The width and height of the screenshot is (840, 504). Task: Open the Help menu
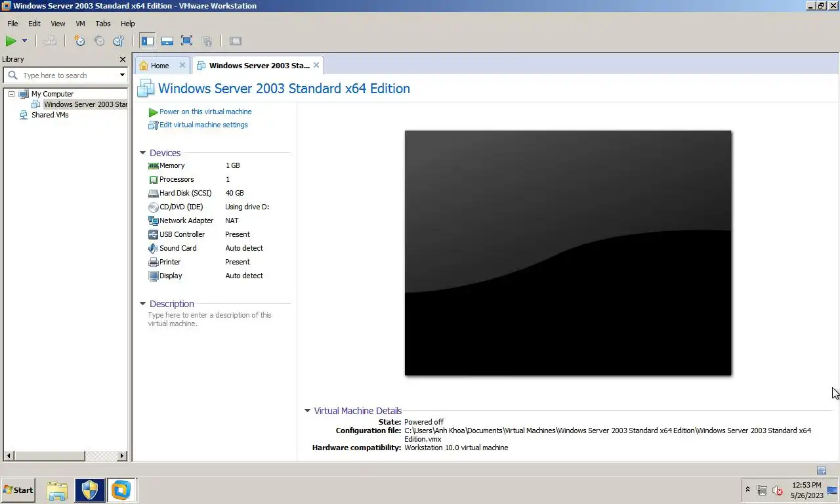click(x=128, y=24)
